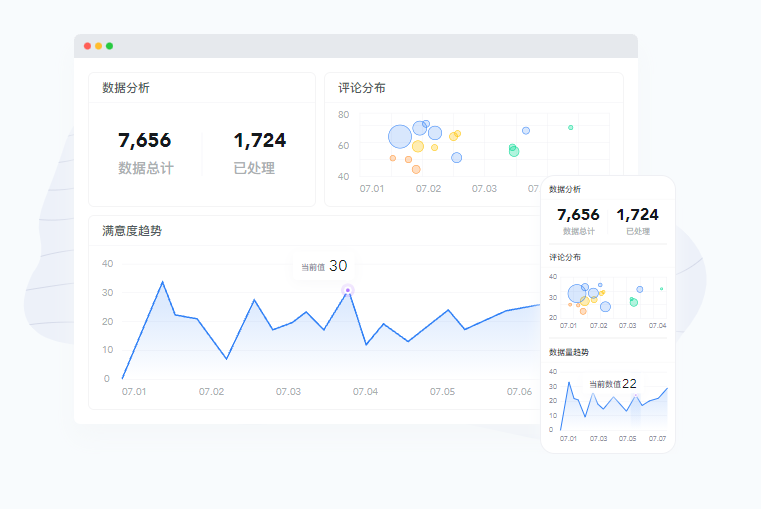Click the largest blue bubble in desktop 评论分布 chart

pos(400,136)
